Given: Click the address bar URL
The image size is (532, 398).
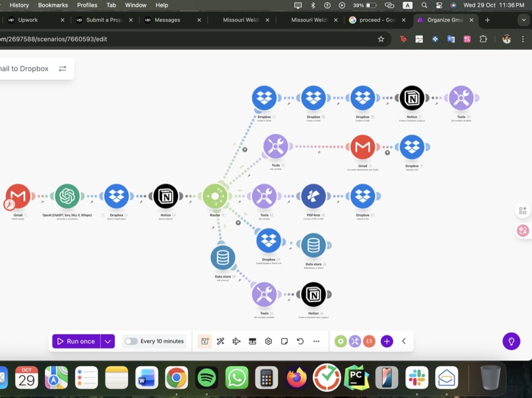Looking at the screenshot, I should [54, 39].
